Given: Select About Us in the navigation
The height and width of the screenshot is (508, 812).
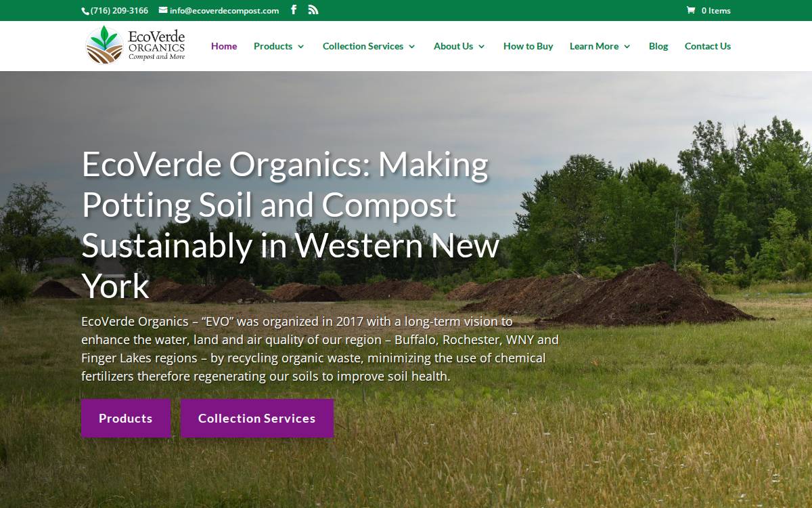Looking at the screenshot, I should point(453,46).
